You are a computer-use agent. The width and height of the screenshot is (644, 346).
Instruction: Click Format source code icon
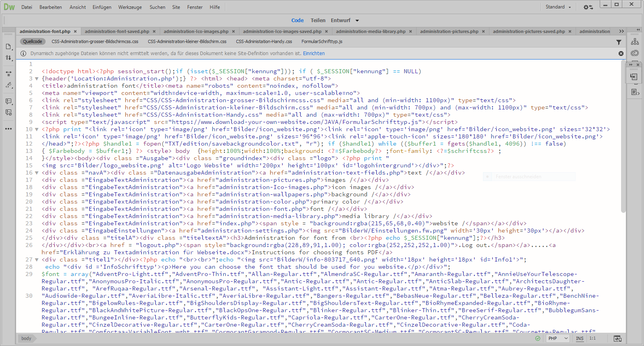tap(8, 85)
